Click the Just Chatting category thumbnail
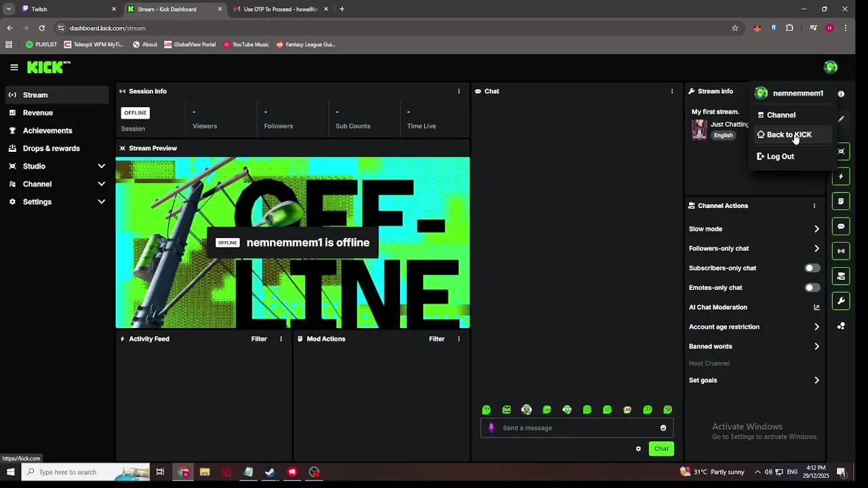Image resolution: width=868 pixels, height=488 pixels. point(699,129)
